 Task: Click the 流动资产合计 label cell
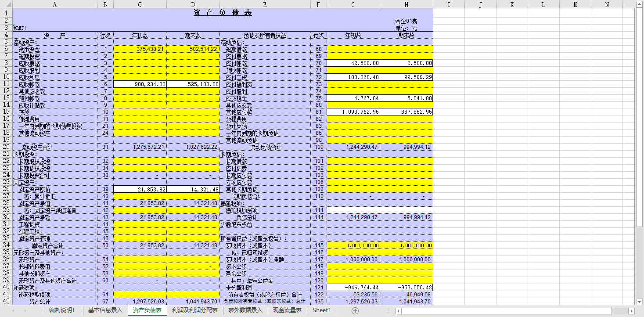click(55, 147)
